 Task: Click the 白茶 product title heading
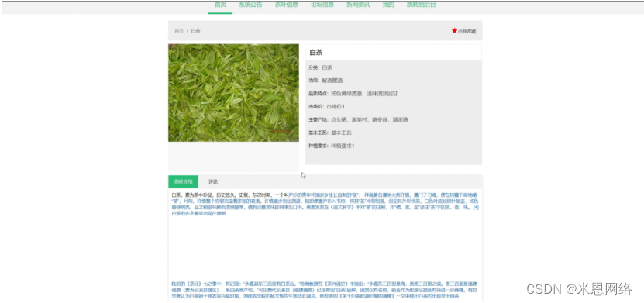pyautogui.click(x=316, y=53)
